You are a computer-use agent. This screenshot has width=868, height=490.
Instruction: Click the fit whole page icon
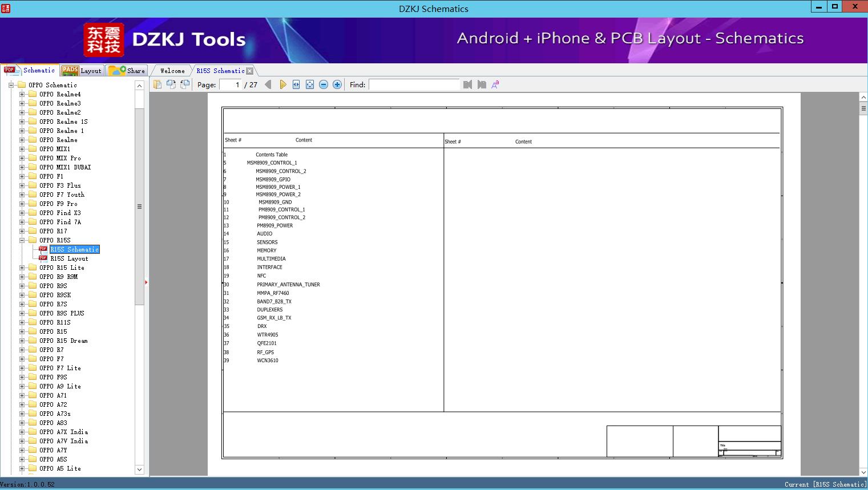point(310,84)
